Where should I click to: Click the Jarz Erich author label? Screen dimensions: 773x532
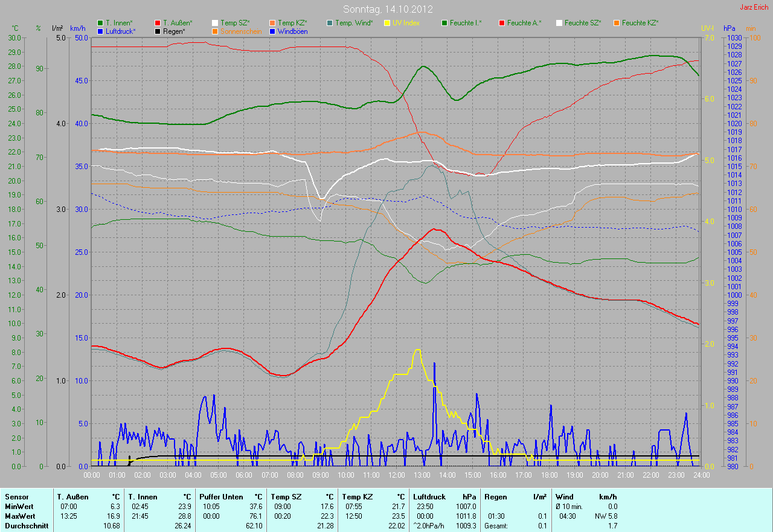tap(754, 7)
